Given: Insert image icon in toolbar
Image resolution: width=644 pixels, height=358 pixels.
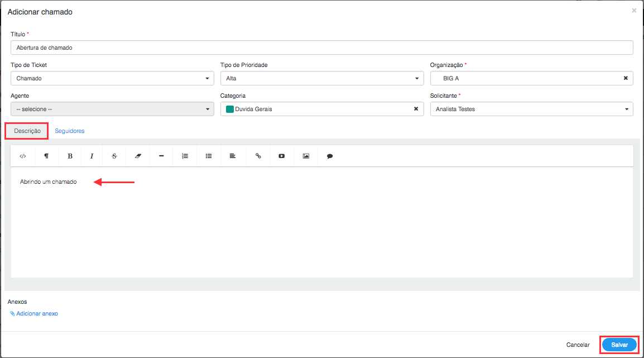Looking at the screenshot, I should tap(306, 156).
